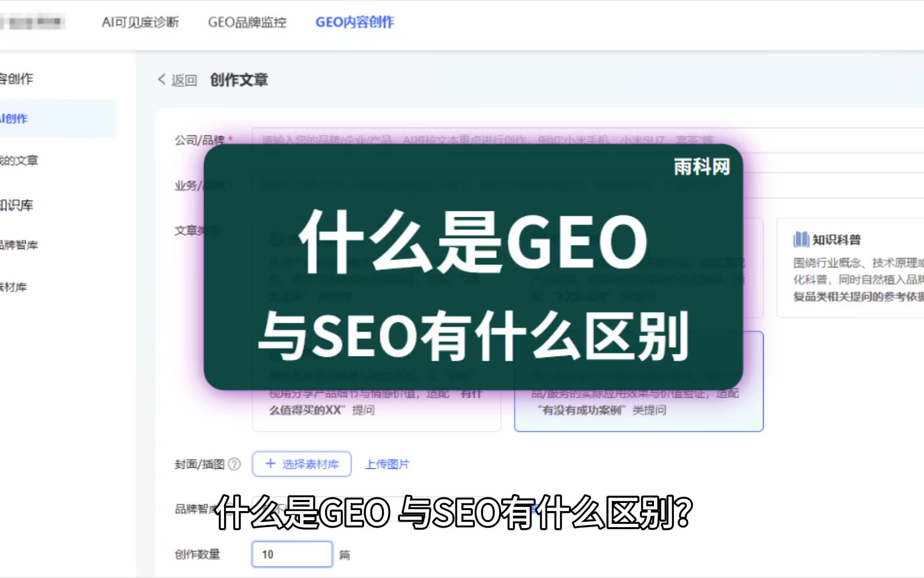The image size is (924, 578).
Task: Click the blurred logo at top left
Action: pyautogui.click(x=32, y=22)
